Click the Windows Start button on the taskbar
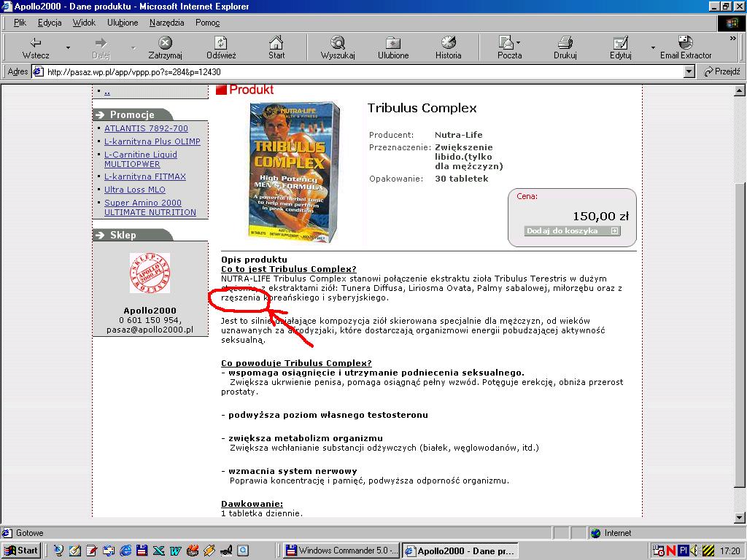This screenshot has height=560, width=747. (21, 551)
